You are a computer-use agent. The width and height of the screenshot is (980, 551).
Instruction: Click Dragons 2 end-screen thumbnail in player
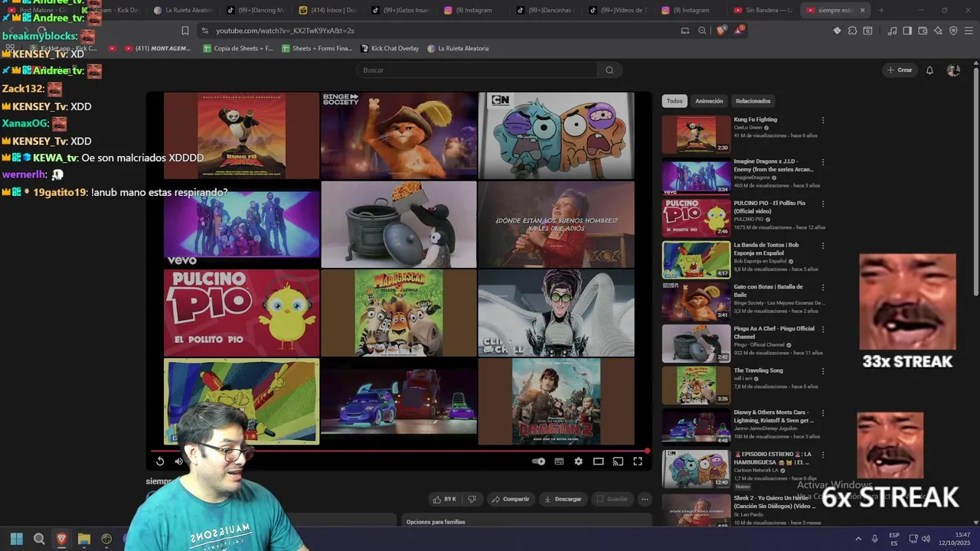556,401
